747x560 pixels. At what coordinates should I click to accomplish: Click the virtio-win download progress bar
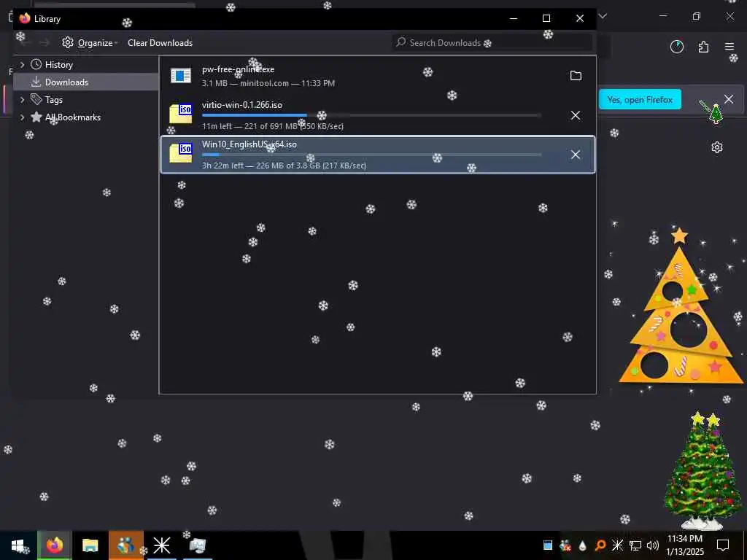[371, 115]
